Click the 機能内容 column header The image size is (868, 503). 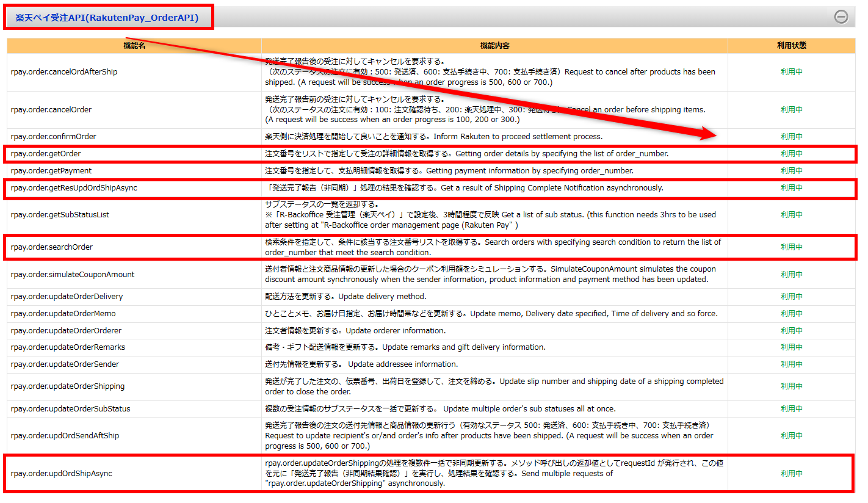[494, 46]
